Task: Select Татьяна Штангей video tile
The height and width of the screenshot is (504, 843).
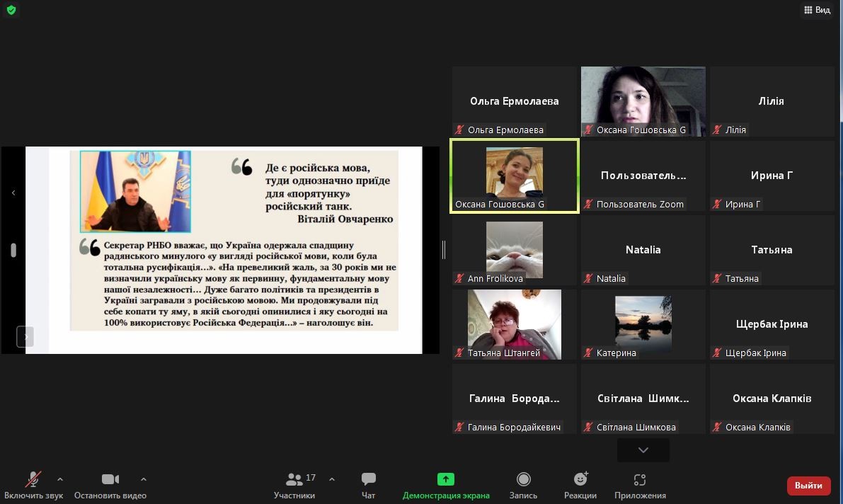Action: click(x=514, y=324)
